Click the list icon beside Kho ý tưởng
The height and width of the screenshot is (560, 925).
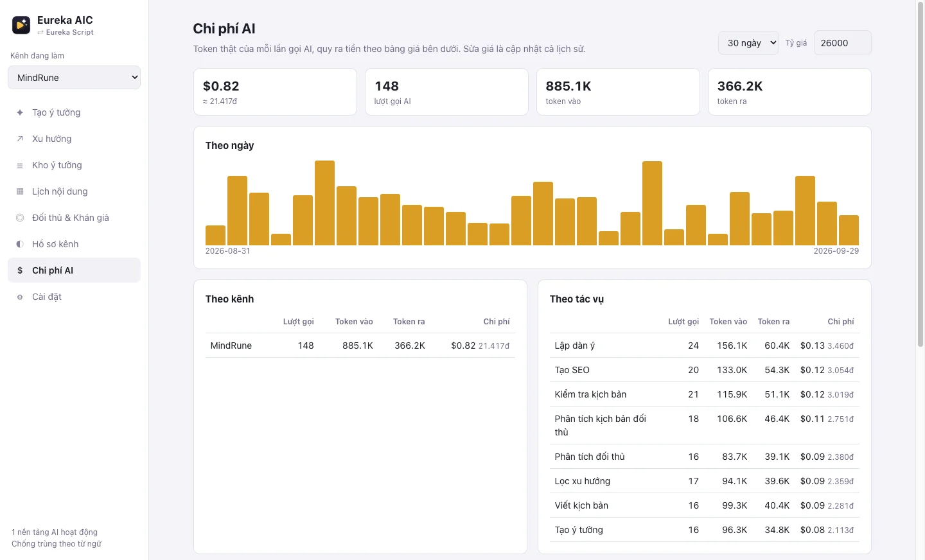coord(20,165)
